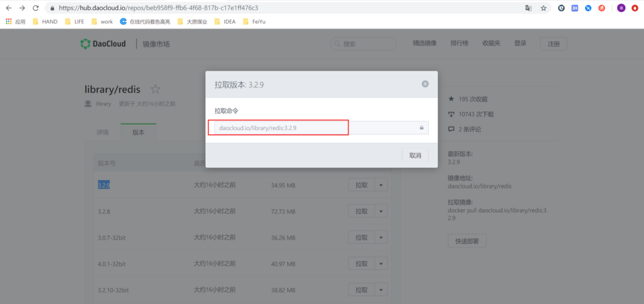Click 拉取 for version 3.2.10-32bit
644x304 pixels.
tap(361, 289)
